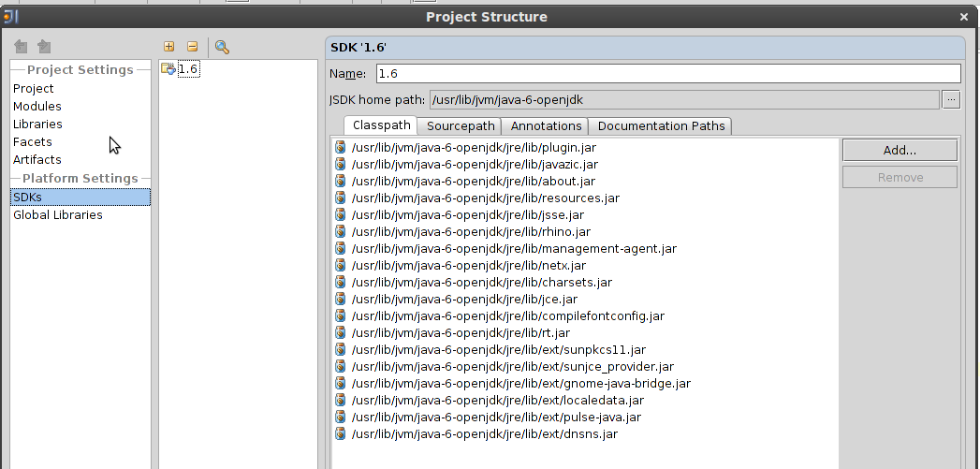Click the jar icon beside plugin.jar
This screenshot has width=980, height=469.
coord(341,148)
